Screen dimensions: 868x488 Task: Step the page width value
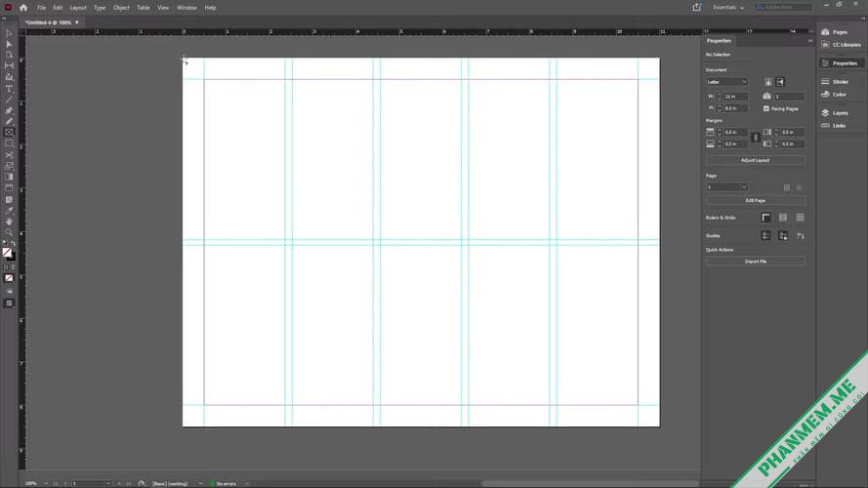[720, 97]
